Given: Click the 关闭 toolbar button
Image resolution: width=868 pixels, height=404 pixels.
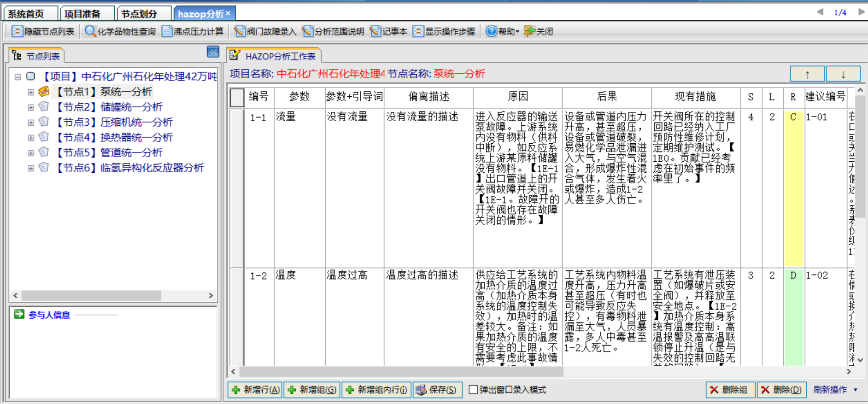Looking at the screenshot, I should coord(539,31).
